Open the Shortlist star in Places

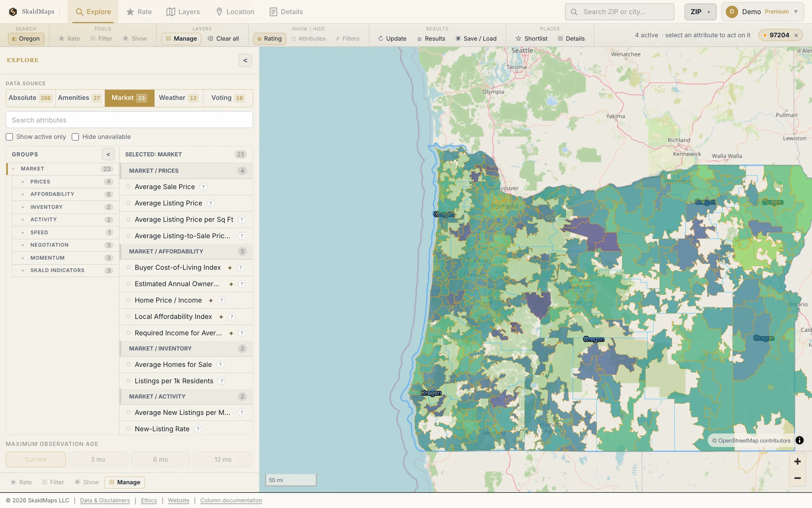[x=531, y=38]
